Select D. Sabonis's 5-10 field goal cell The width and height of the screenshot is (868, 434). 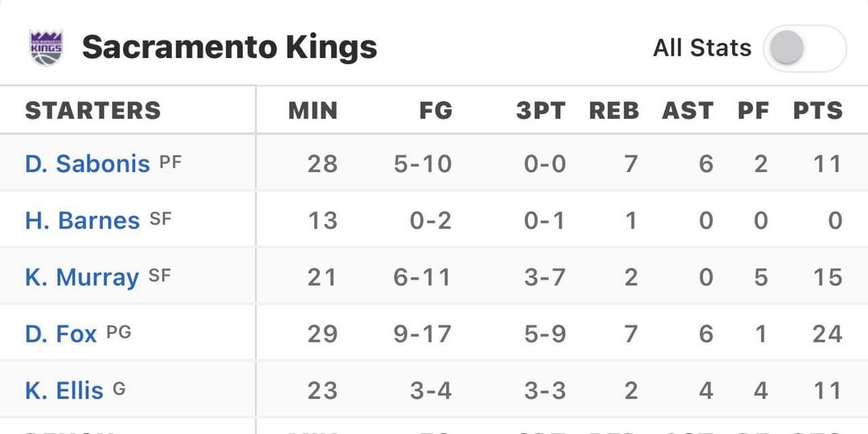coord(423,164)
